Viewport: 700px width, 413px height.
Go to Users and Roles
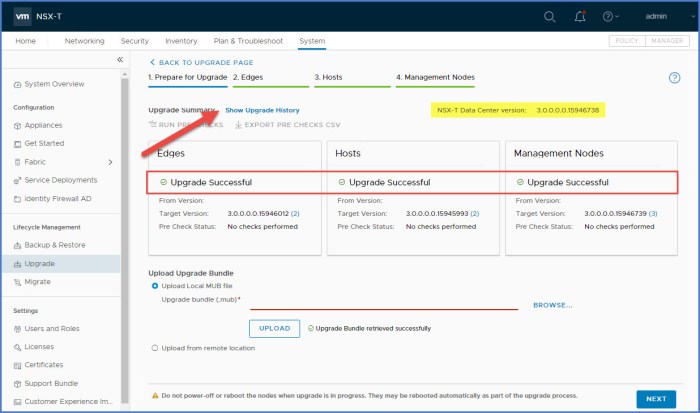tap(52, 329)
